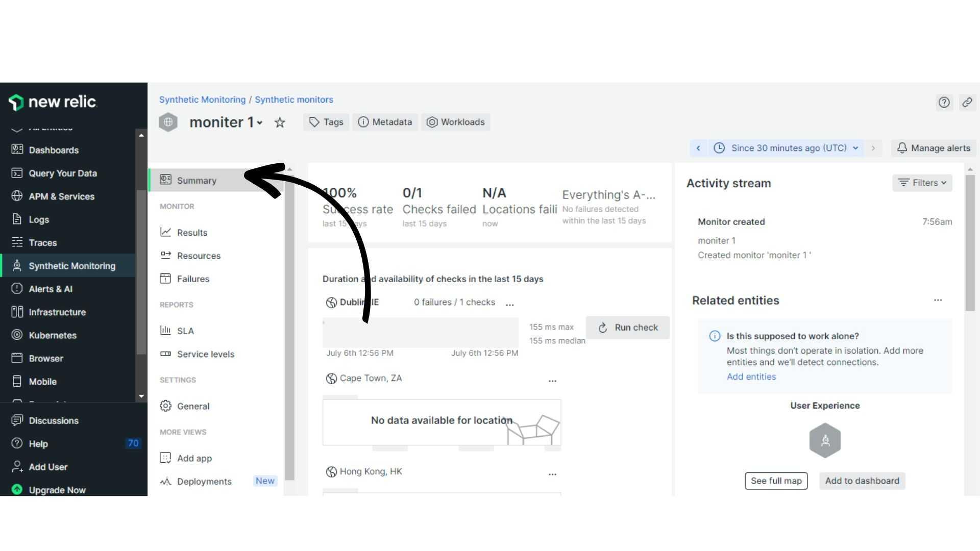
Task: Open General settings
Action: [x=193, y=406]
